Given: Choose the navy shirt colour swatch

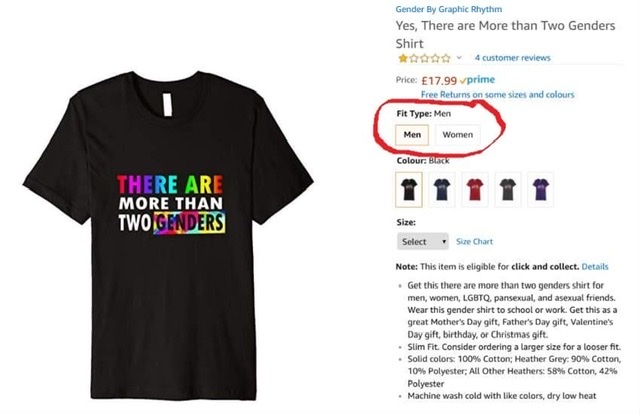Looking at the screenshot, I should click(x=443, y=187).
